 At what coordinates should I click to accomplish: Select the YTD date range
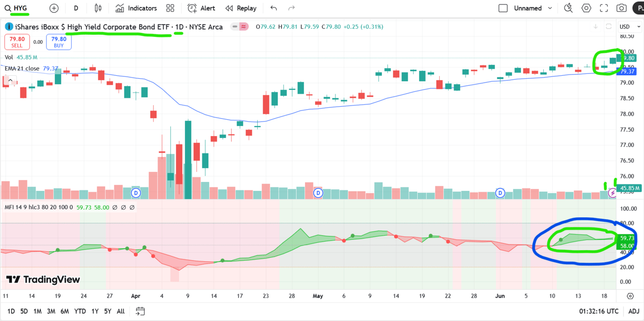(80, 311)
